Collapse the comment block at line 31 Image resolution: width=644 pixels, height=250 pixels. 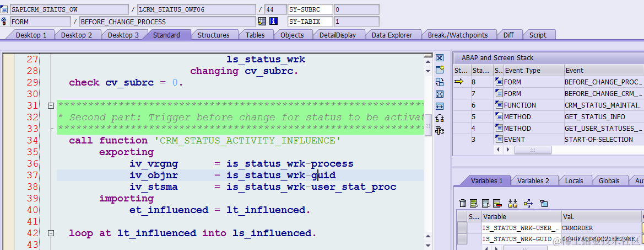tap(51, 105)
